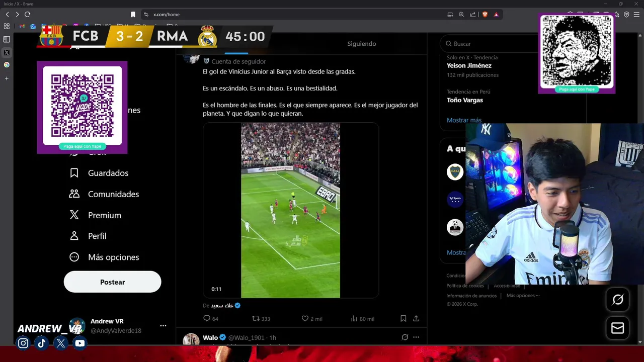Viewport: 644px width, 362px height.
Task: Switch to the Siguiendo timeline tab
Action: pos(361,44)
